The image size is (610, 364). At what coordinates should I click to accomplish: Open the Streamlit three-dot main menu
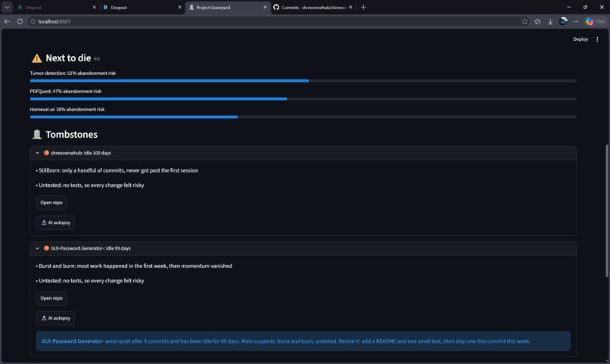pyautogui.click(x=597, y=39)
